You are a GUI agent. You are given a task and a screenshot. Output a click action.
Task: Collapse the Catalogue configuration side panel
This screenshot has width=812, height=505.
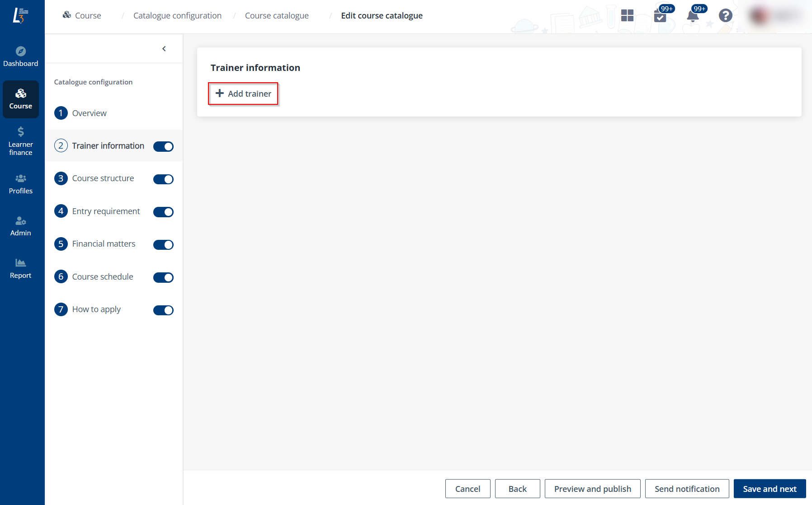tap(164, 48)
